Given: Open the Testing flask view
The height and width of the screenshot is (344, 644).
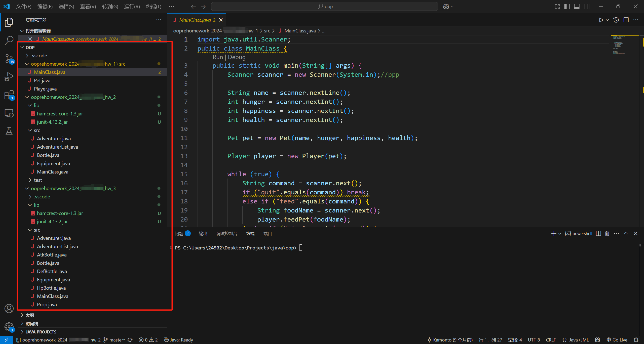Looking at the screenshot, I should coord(9,131).
